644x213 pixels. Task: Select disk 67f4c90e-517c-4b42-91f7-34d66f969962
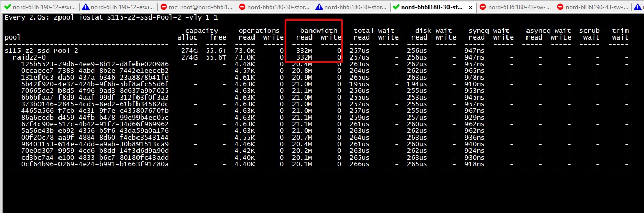click(94, 124)
